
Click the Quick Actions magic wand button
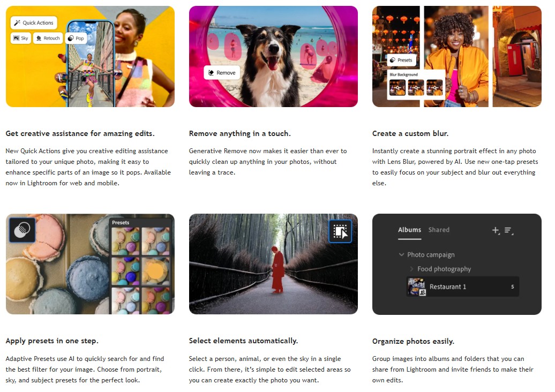tap(34, 23)
